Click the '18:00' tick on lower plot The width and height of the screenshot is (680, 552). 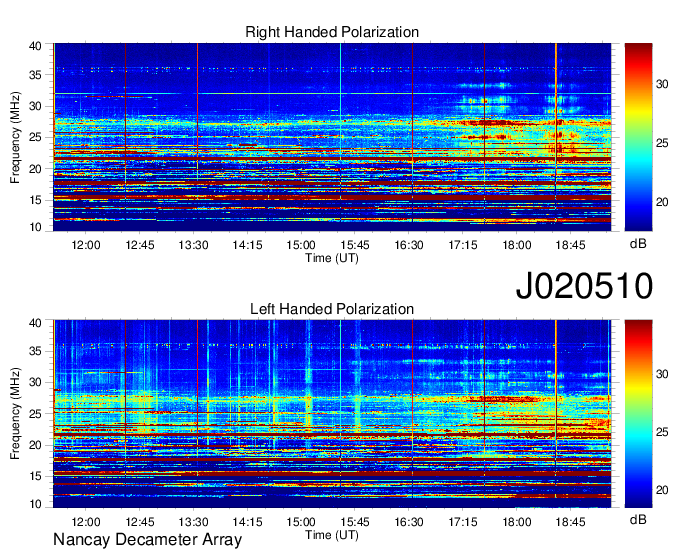(517, 522)
